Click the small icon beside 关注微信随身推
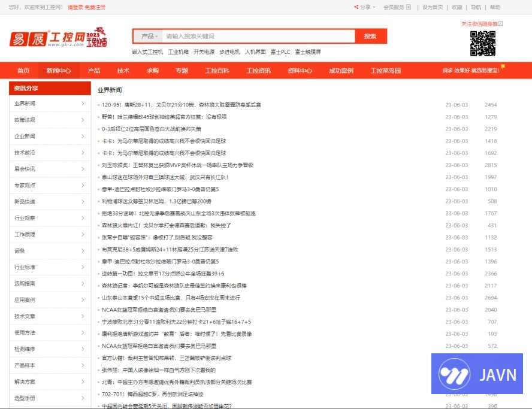 tap(501, 23)
